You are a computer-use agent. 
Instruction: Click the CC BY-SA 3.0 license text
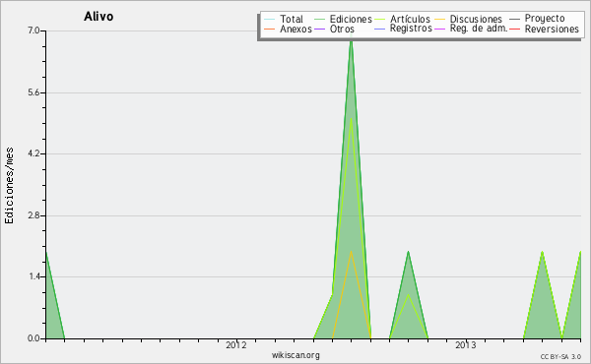(x=560, y=356)
